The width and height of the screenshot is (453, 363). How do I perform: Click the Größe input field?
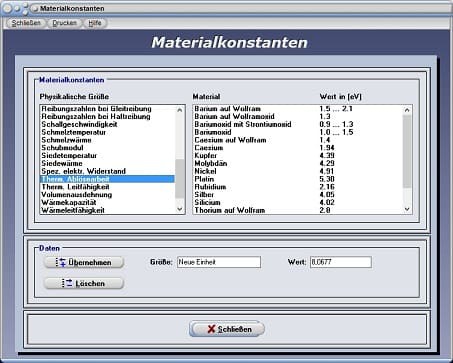tap(219, 262)
